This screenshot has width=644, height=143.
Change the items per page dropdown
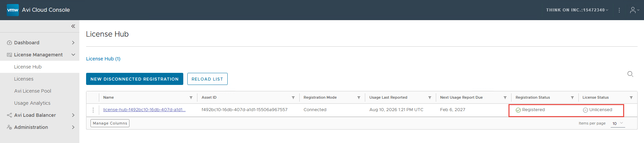pyautogui.click(x=618, y=124)
